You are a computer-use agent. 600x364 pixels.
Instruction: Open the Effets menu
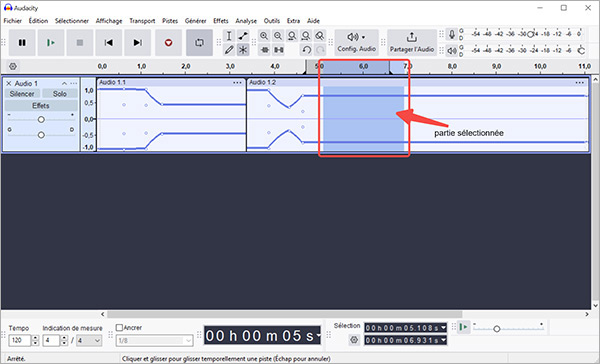(x=220, y=21)
